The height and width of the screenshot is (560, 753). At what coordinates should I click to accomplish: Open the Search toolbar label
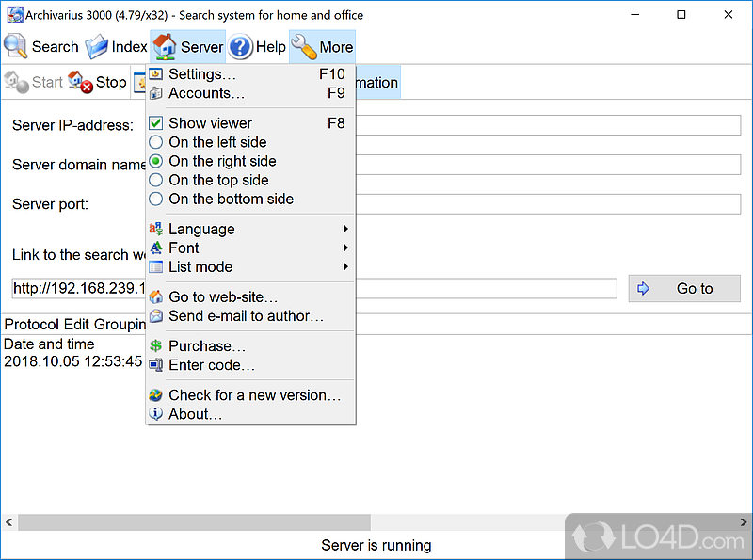click(55, 46)
